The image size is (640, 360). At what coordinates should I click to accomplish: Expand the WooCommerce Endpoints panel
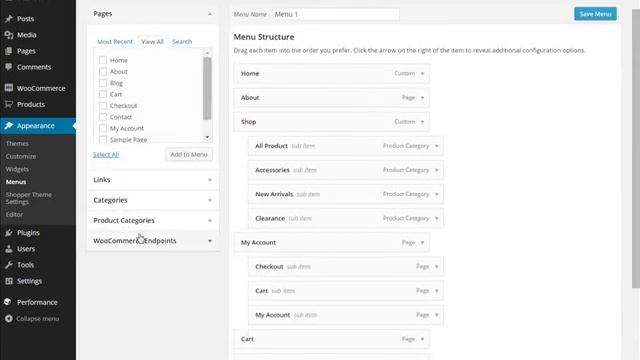pyautogui.click(x=210, y=241)
